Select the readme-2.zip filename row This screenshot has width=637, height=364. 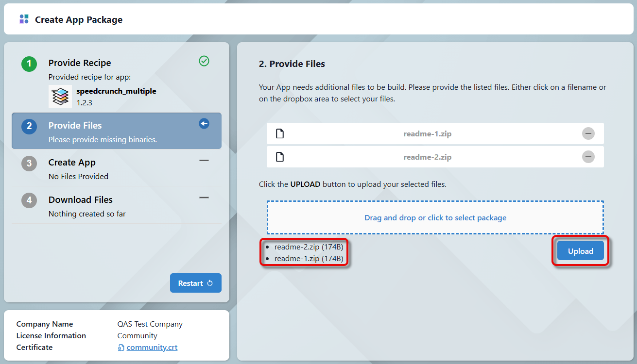pyautogui.click(x=427, y=157)
